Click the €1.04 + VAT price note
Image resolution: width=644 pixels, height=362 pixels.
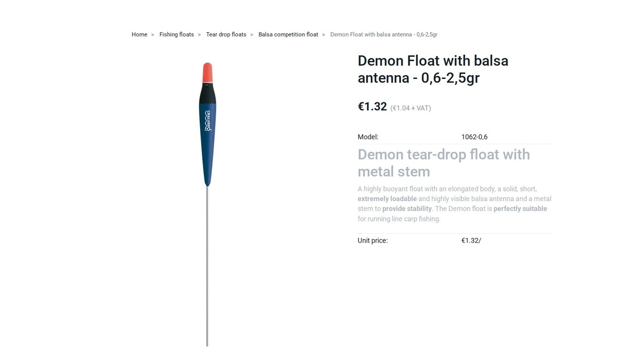[411, 108]
